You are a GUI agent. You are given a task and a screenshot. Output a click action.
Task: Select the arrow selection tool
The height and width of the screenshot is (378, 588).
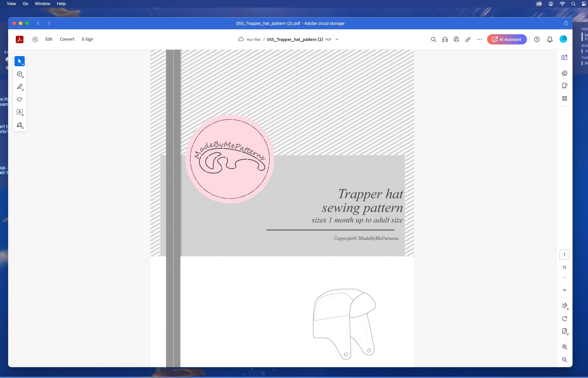click(19, 61)
